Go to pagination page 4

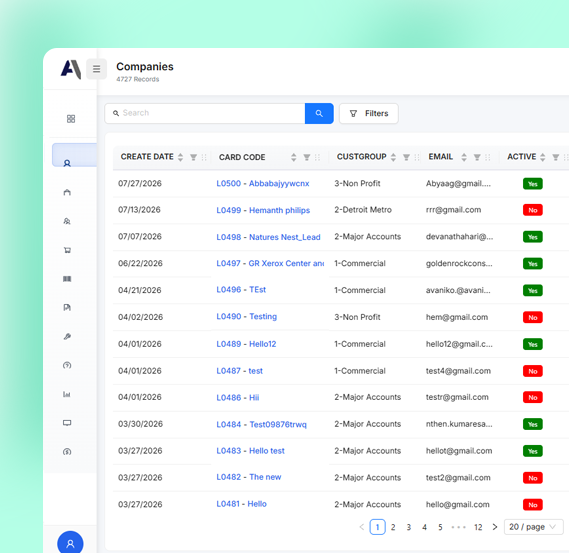pos(424,527)
